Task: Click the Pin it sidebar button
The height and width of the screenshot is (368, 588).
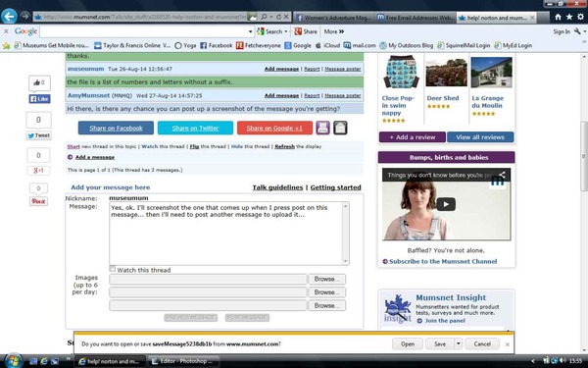Action: point(38,201)
